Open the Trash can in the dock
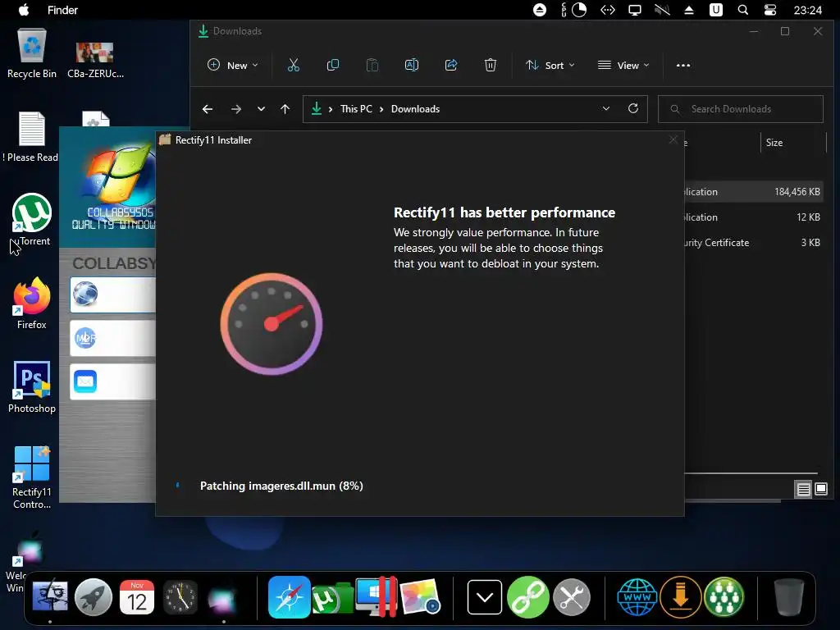The height and width of the screenshot is (630, 840). (x=789, y=597)
